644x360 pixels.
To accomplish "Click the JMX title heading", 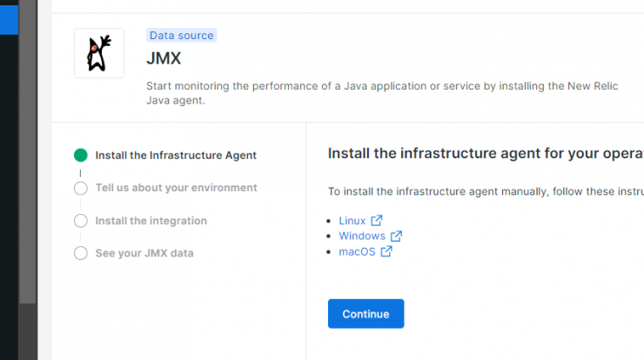I will click(x=164, y=58).
